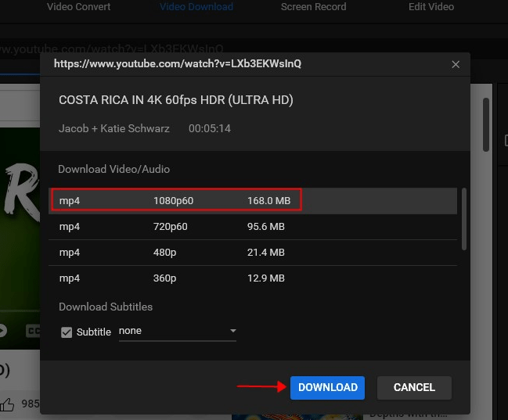The height and width of the screenshot is (420, 508).
Task: Pick the mp4 480p 21.4 MB format
Action: pos(253,253)
